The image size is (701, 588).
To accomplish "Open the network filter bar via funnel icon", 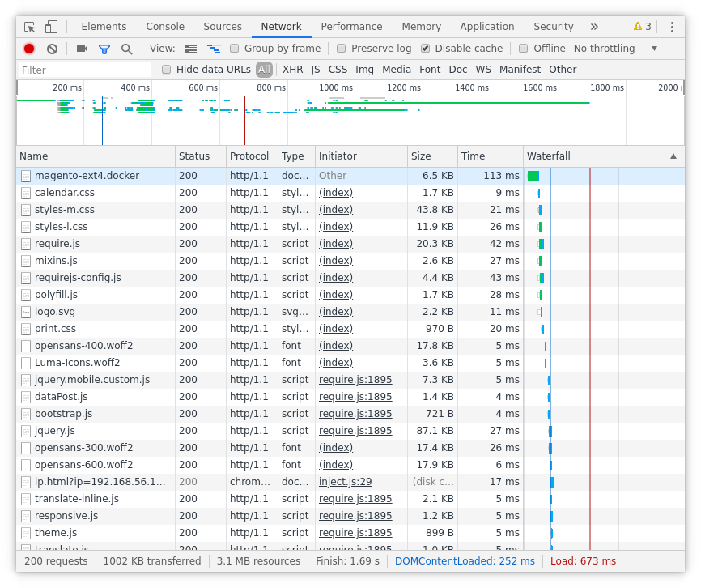I will 104,48.
